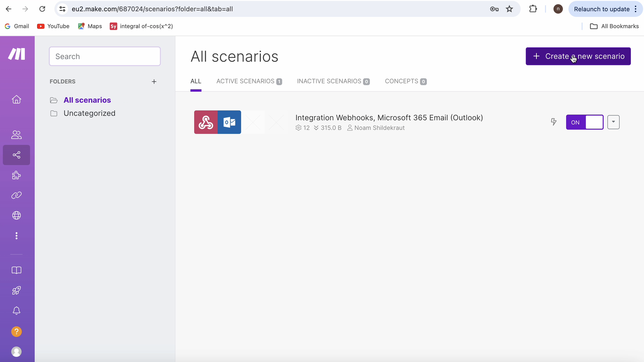Click the lightning bolt instant trigger icon
This screenshot has width=644, height=362.
click(x=554, y=122)
